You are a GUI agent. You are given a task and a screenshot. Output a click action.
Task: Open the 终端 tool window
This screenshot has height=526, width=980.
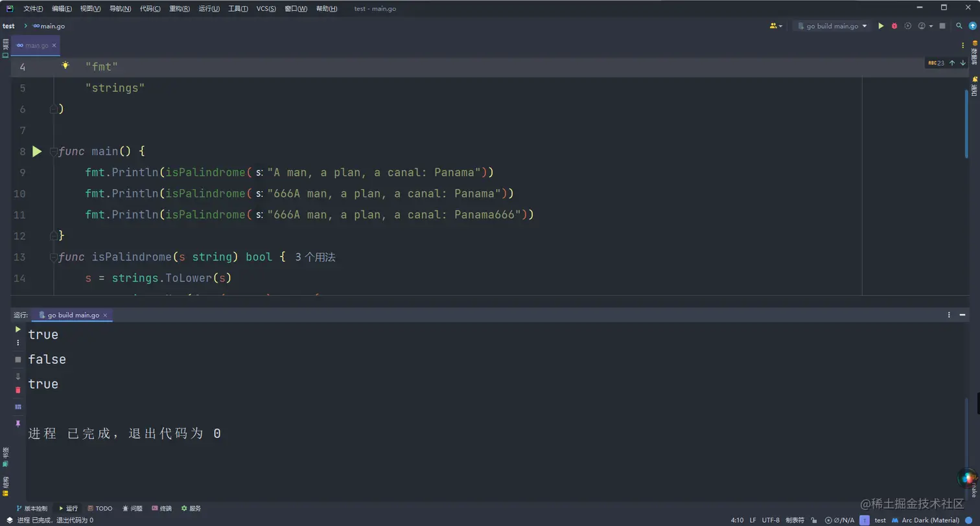pyautogui.click(x=161, y=509)
